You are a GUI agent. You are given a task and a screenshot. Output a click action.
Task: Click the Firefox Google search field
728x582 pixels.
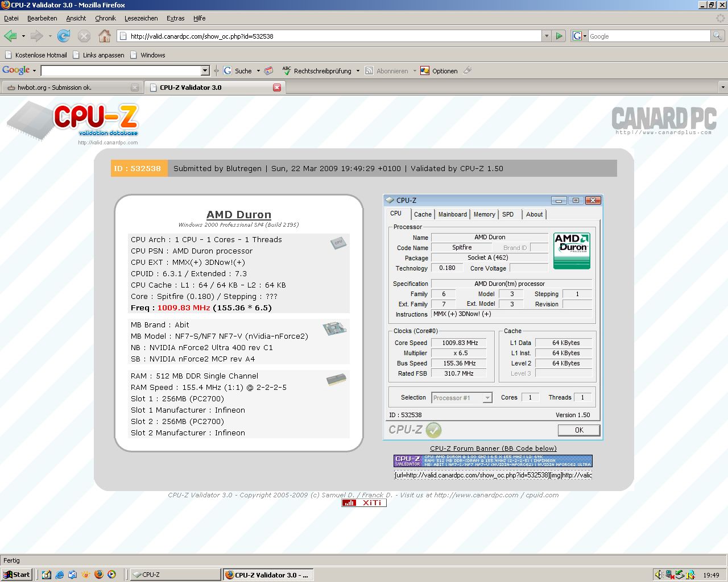tap(650, 36)
